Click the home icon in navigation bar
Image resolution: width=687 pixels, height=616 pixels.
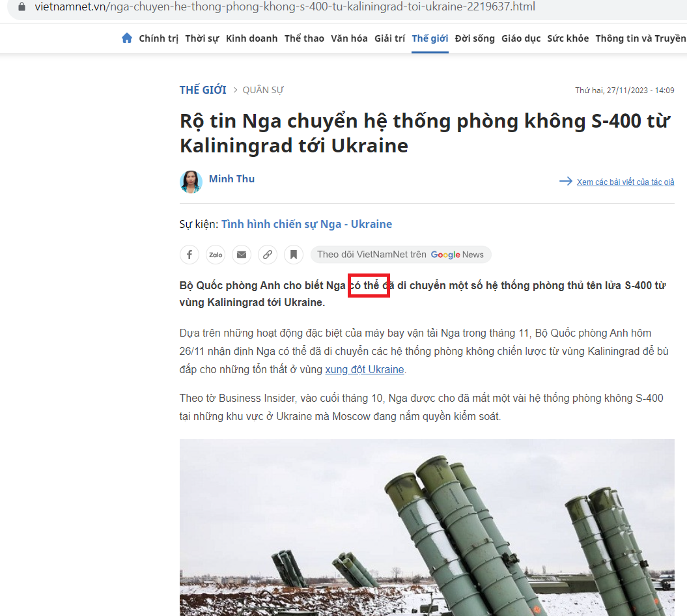127,38
